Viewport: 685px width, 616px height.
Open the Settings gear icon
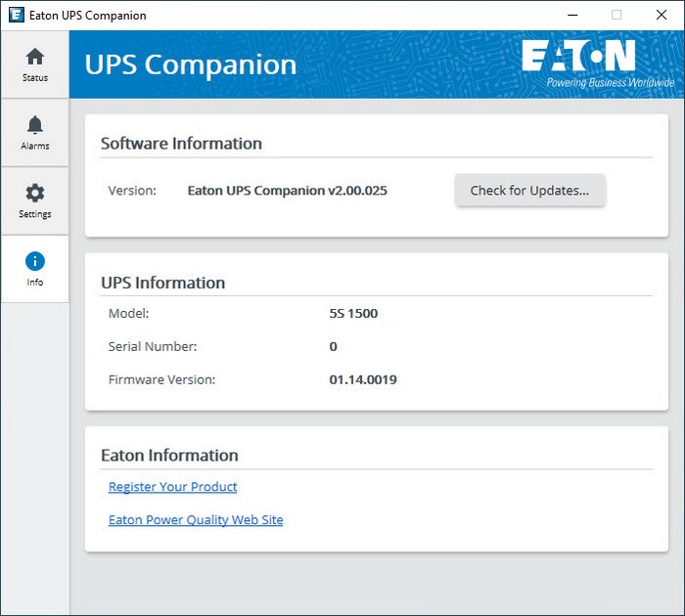[35, 194]
